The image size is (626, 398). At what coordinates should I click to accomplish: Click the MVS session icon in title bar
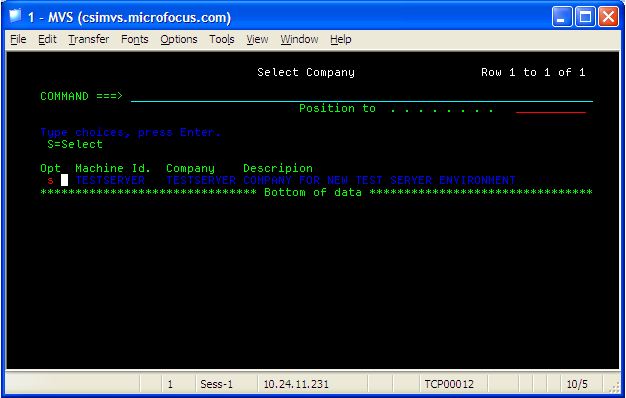[x=15, y=17]
